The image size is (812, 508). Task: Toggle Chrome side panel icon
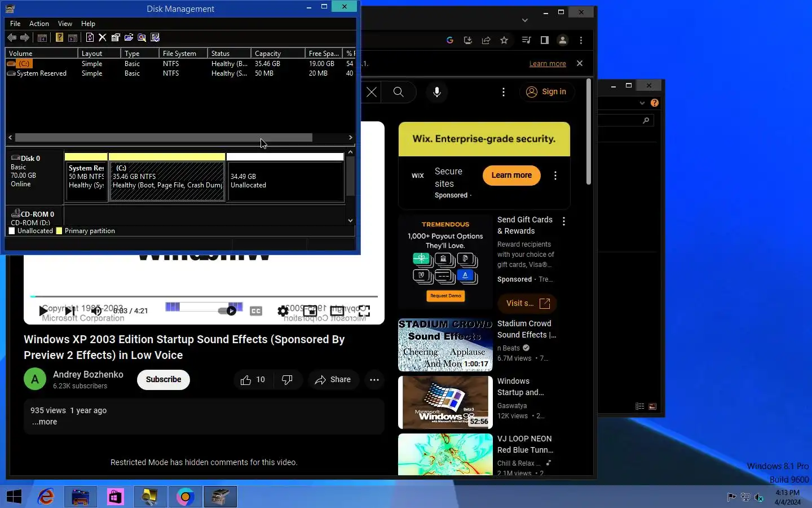[544, 40]
